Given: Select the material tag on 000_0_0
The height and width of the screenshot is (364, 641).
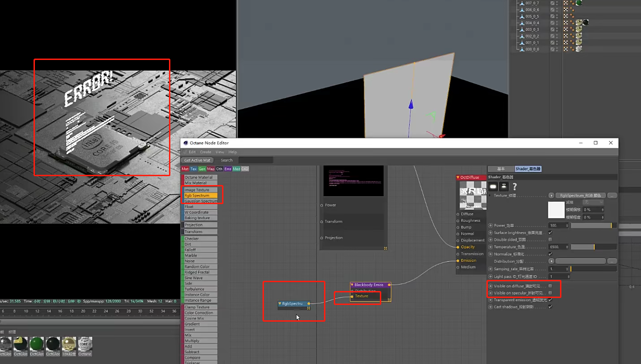Looking at the screenshot, I should click(x=579, y=48).
